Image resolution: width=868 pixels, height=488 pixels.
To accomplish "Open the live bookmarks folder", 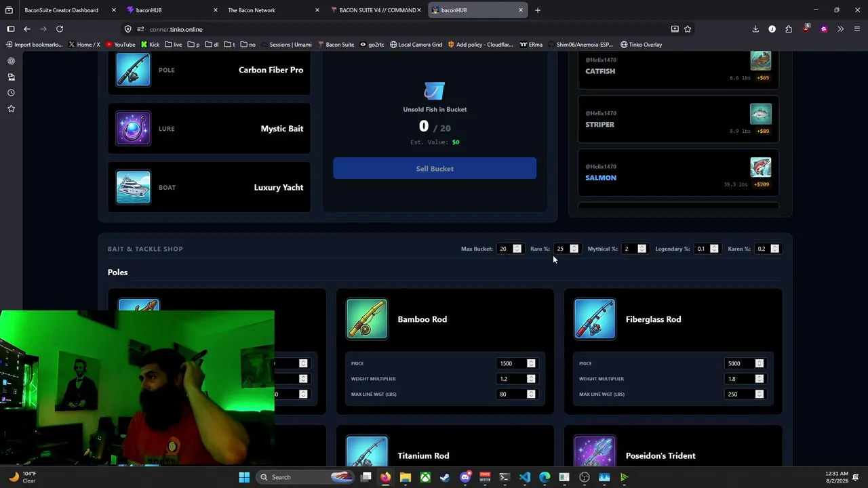I will [173, 45].
